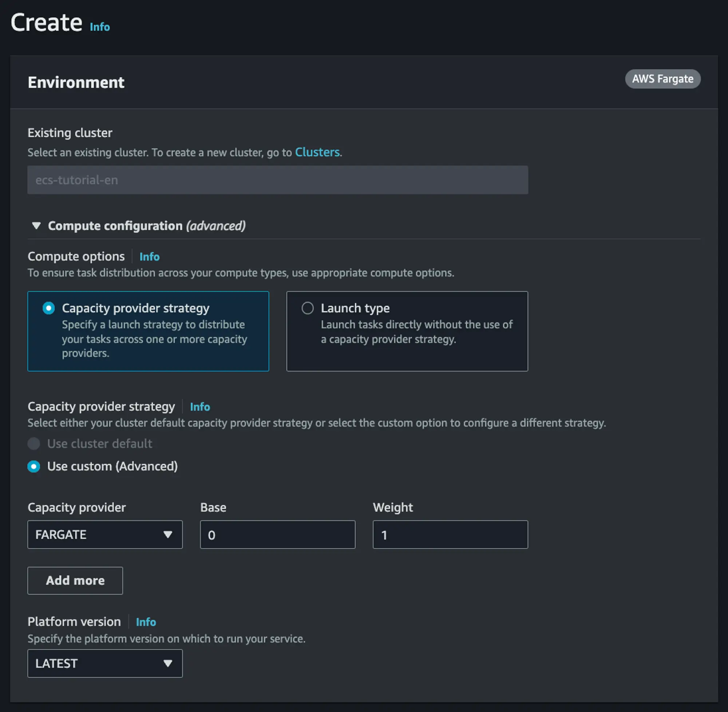This screenshot has height=712, width=728.
Task: Open the Clusters link
Action: (x=317, y=152)
